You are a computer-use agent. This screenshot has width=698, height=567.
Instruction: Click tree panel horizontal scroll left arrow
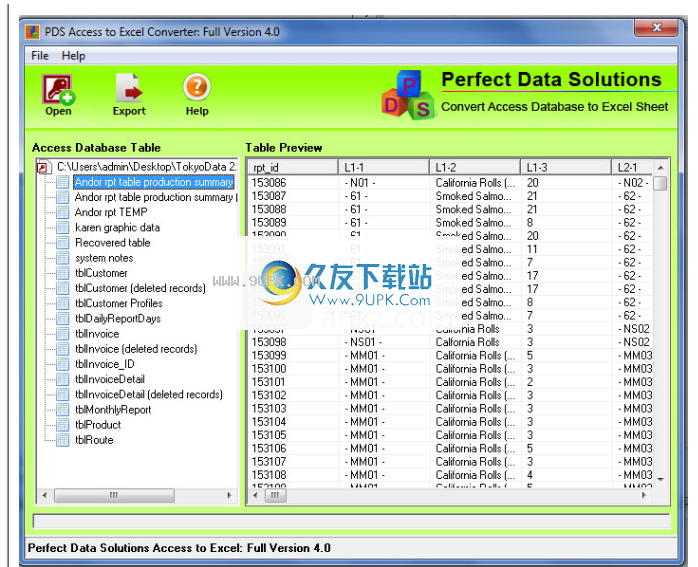[x=45, y=495]
